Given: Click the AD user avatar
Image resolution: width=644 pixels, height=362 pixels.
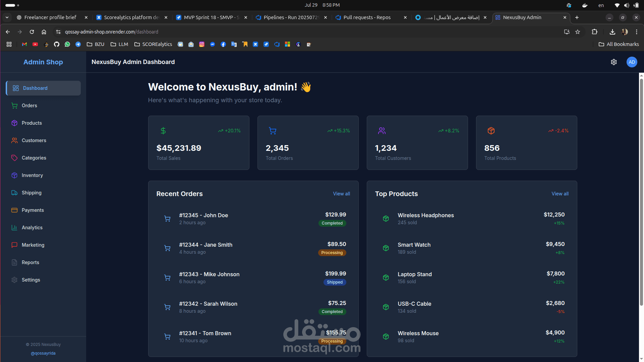Looking at the screenshot, I should click(632, 62).
